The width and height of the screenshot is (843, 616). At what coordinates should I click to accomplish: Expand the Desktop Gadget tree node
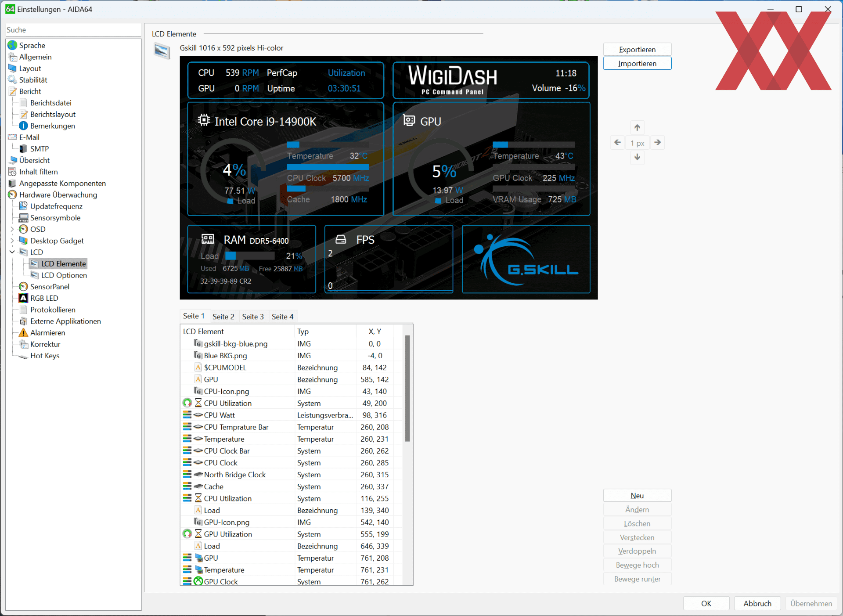[12, 241]
